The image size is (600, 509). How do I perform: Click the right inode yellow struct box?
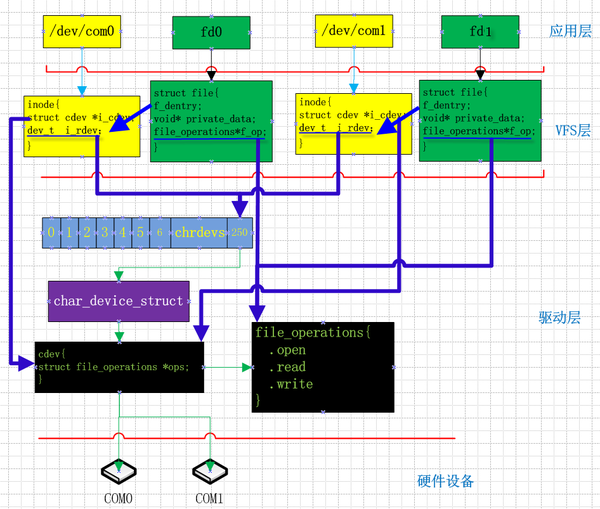[x=354, y=124]
